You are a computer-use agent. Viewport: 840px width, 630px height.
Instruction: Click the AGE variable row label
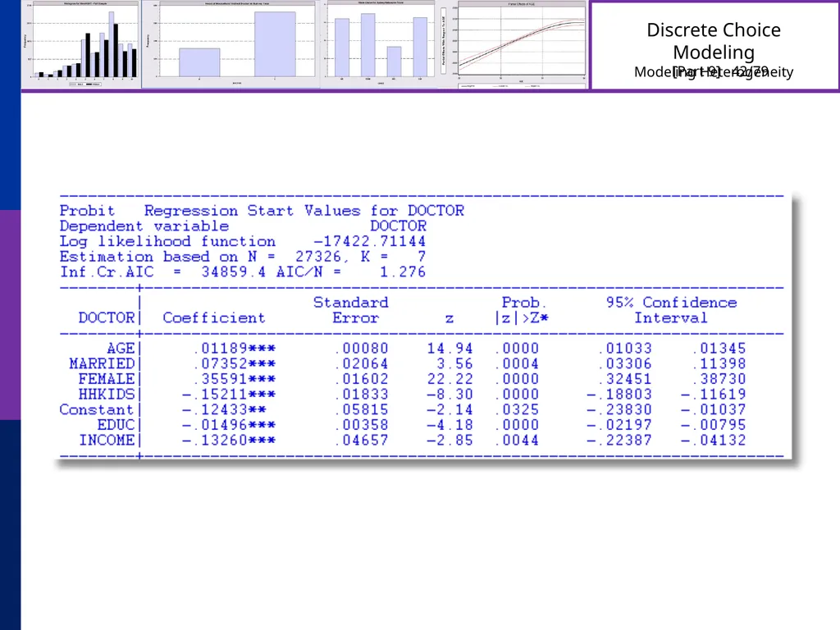[121, 348]
